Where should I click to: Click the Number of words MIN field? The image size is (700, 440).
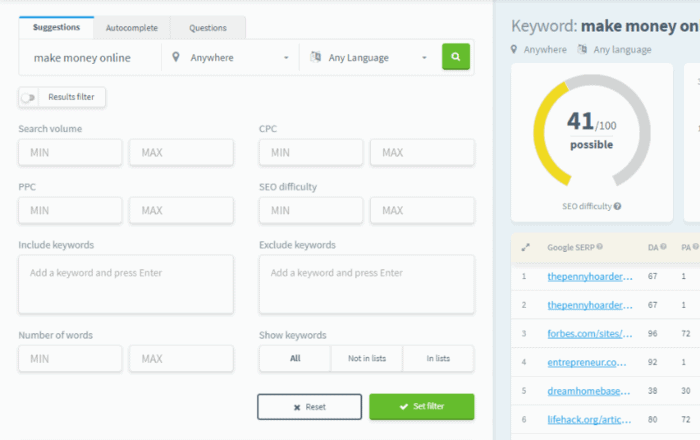[70, 359]
